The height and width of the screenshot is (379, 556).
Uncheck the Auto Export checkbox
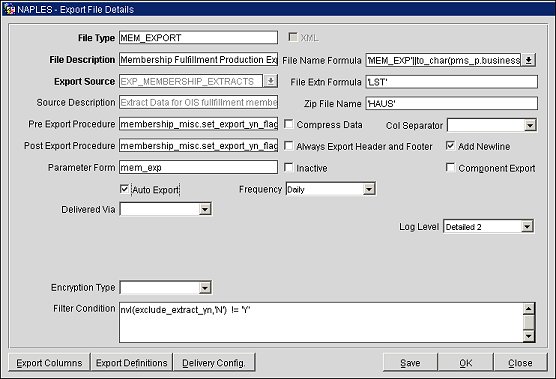click(124, 189)
